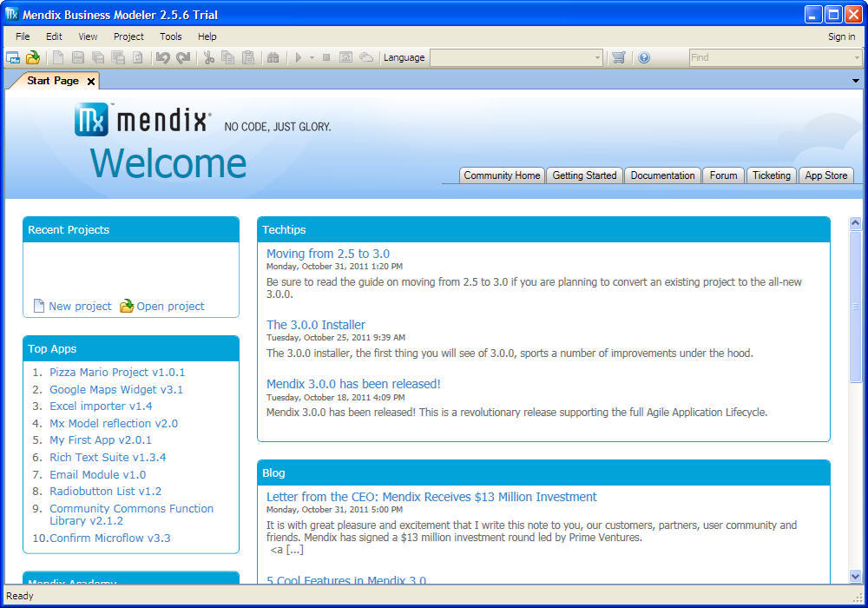Open Confirm Microflow v3.3
The image size is (868, 608).
(x=110, y=538)
